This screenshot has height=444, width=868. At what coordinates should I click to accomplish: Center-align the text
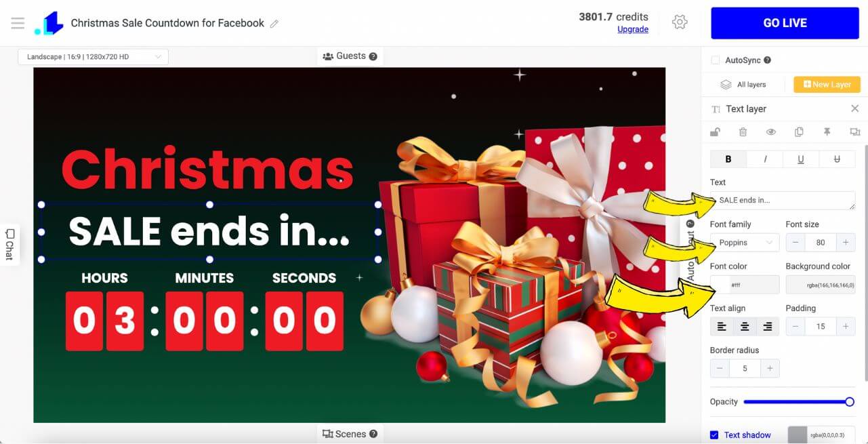click(745, 327)
